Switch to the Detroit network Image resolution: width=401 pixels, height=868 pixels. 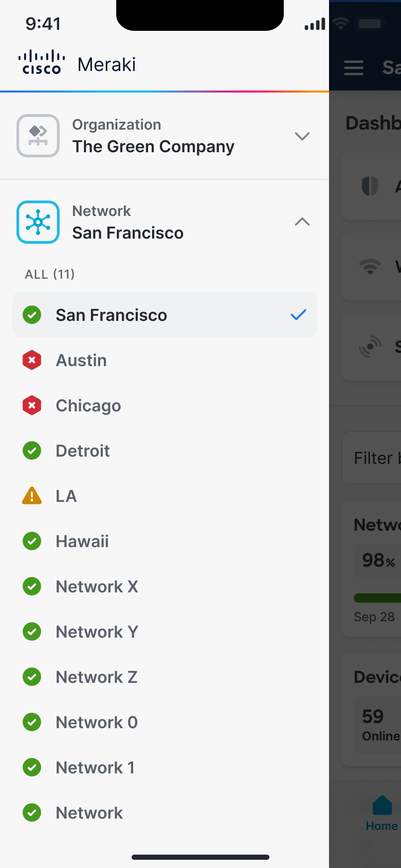tap(83, 451)
